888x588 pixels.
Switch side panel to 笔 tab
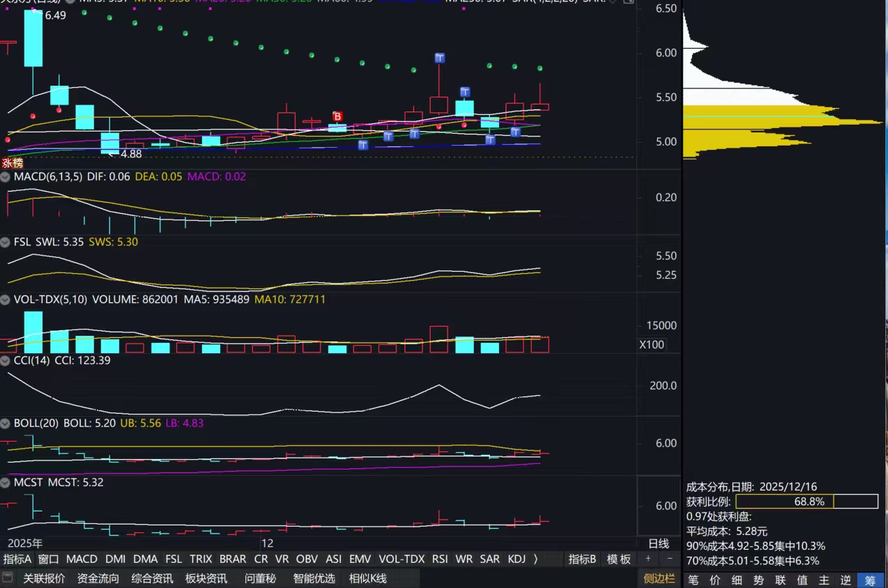694,580
